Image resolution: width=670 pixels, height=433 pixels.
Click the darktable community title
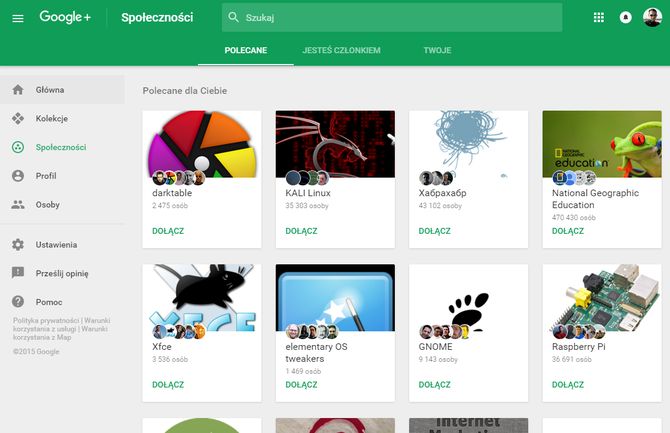pos(172,193)
